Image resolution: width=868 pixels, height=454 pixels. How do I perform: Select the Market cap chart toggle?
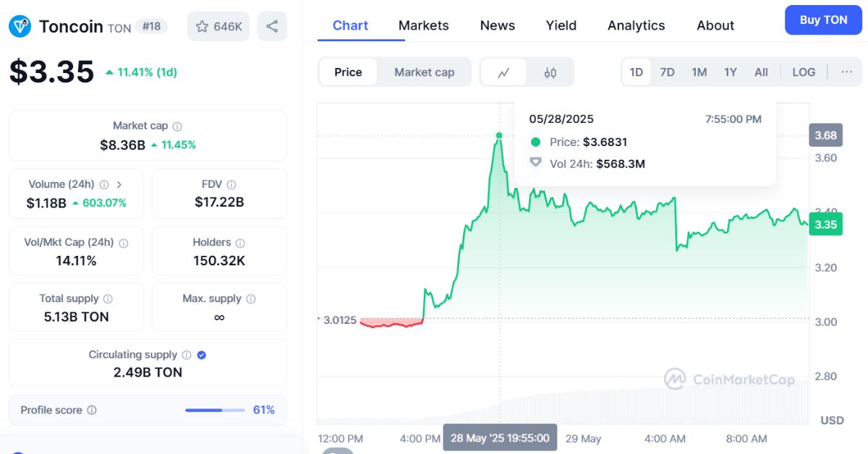(x=425, y=72)
